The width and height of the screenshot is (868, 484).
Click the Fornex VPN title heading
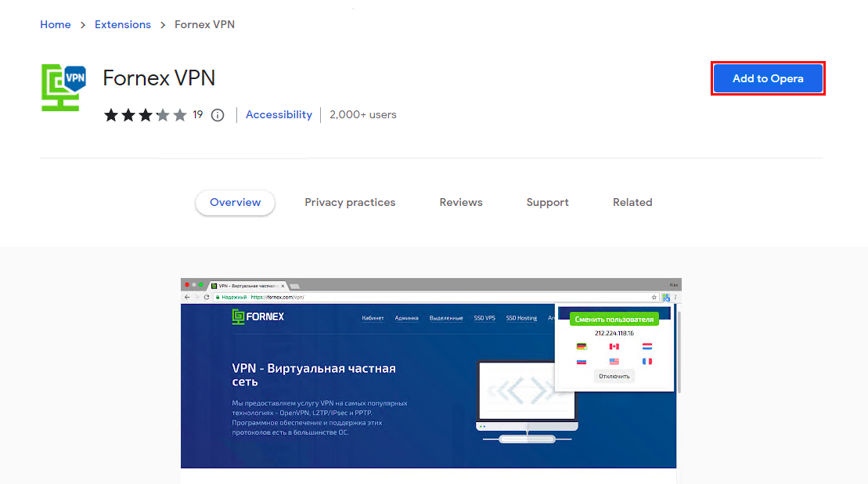pyautogui.click(x=159, y=78)
